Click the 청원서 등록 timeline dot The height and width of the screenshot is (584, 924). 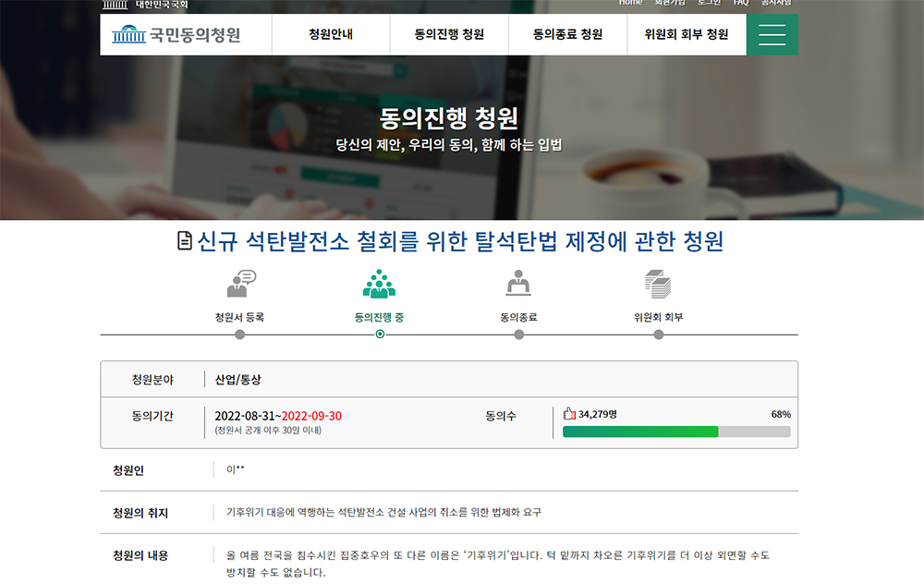(x=240, y=335)
